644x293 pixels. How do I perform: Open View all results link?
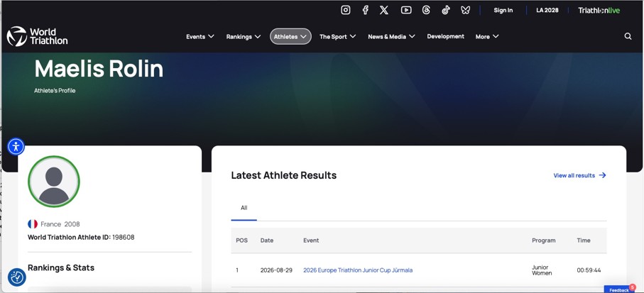point(579,175)
